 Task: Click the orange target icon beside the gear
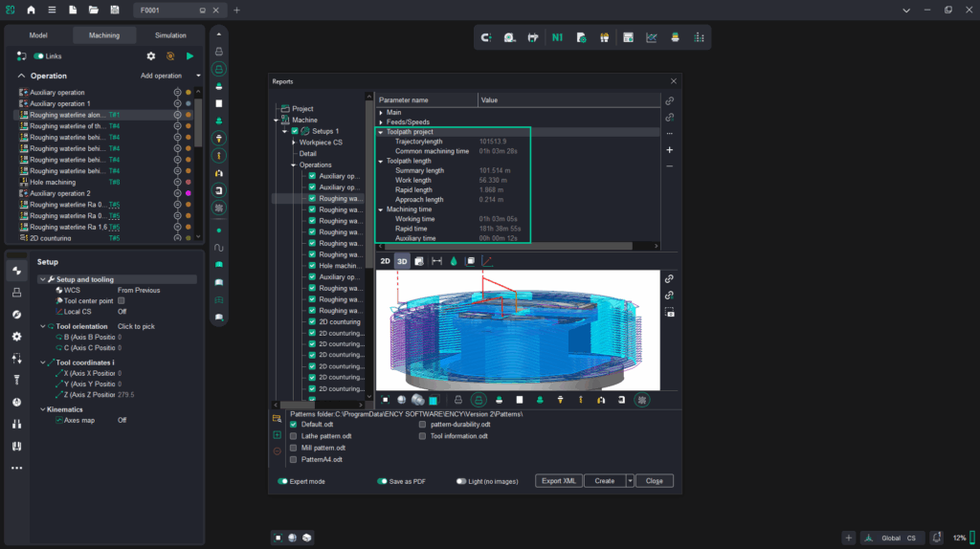170,56
